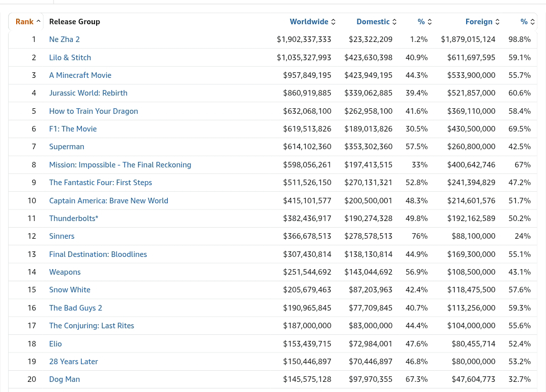Select A Minecraft Movie title
Screen dimensions: 546x392
click(x=80, y=75)
